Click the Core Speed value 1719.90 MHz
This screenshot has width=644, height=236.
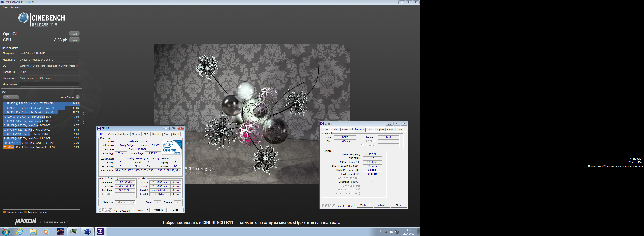125,182
